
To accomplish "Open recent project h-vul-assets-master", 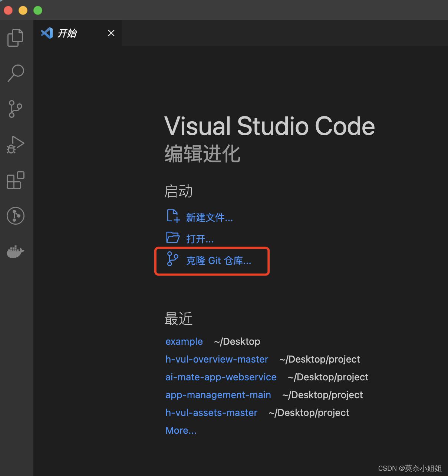I will pyautogui.click(x=211, y=413).
